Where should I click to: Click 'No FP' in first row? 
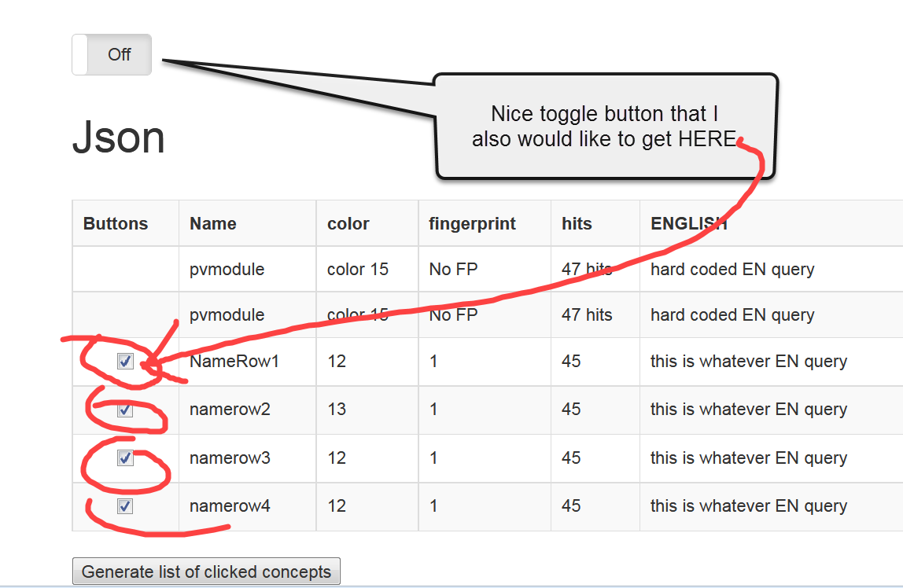[453, 269]
